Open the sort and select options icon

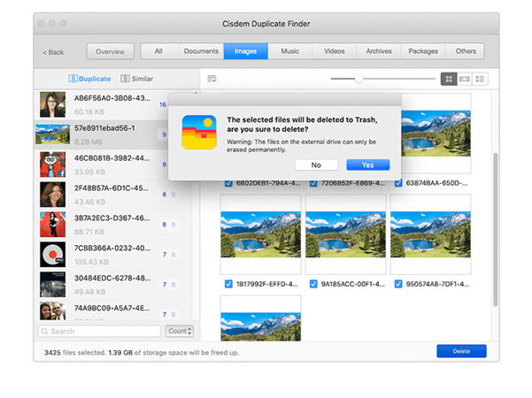point(212,79)
